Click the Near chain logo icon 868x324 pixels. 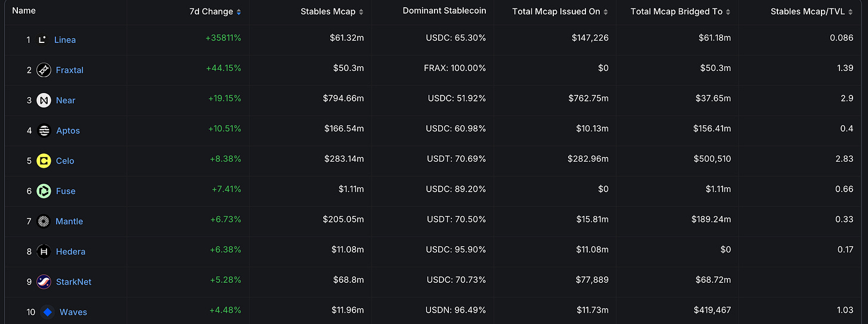click(44, 100)
